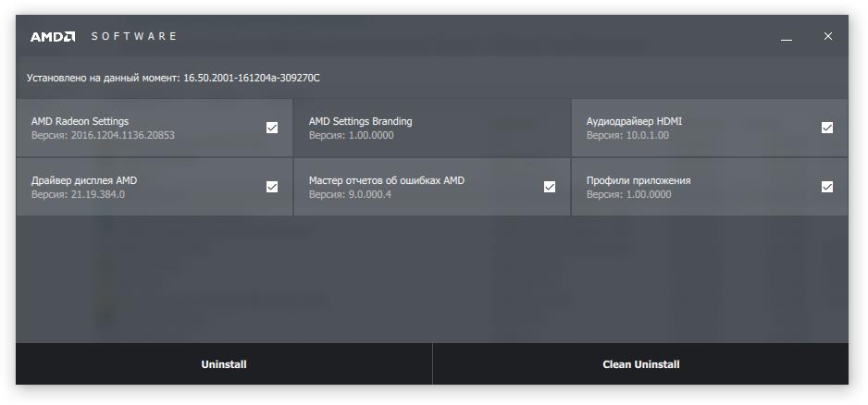Click version 21.19.384.0 text
Viewport: 868px width, 405px height.
[x=98, y=194]
